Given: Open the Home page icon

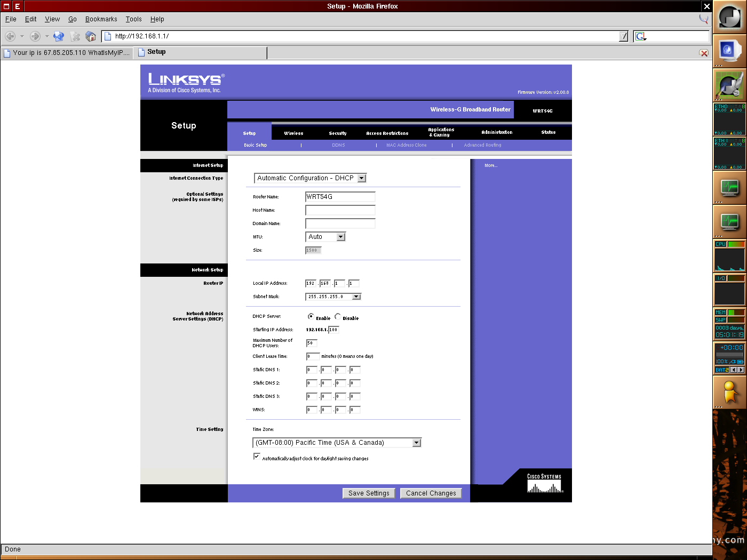Looking at the screenshot, I should [x=91, y=36].
